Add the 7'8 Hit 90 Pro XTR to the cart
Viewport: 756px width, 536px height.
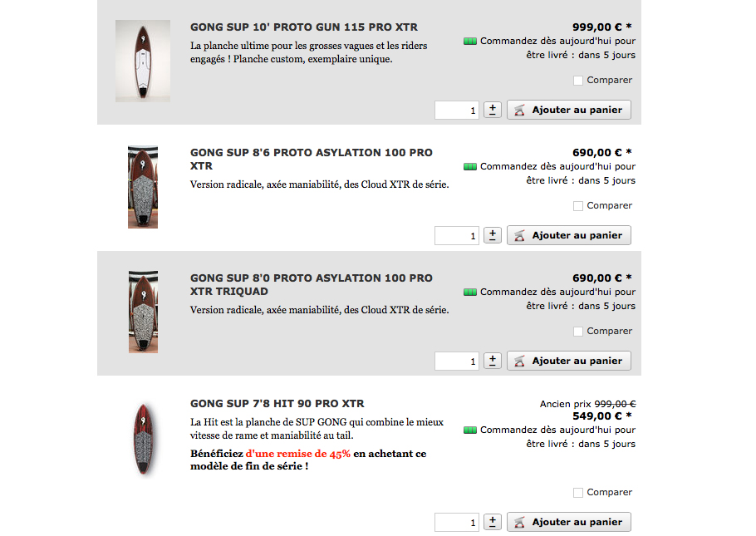pyautogui.click(x=569, y=522)
